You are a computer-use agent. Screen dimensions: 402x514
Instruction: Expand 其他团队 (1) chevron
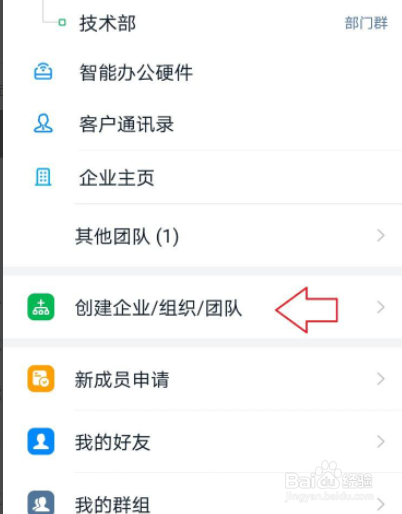click(381, 236)
